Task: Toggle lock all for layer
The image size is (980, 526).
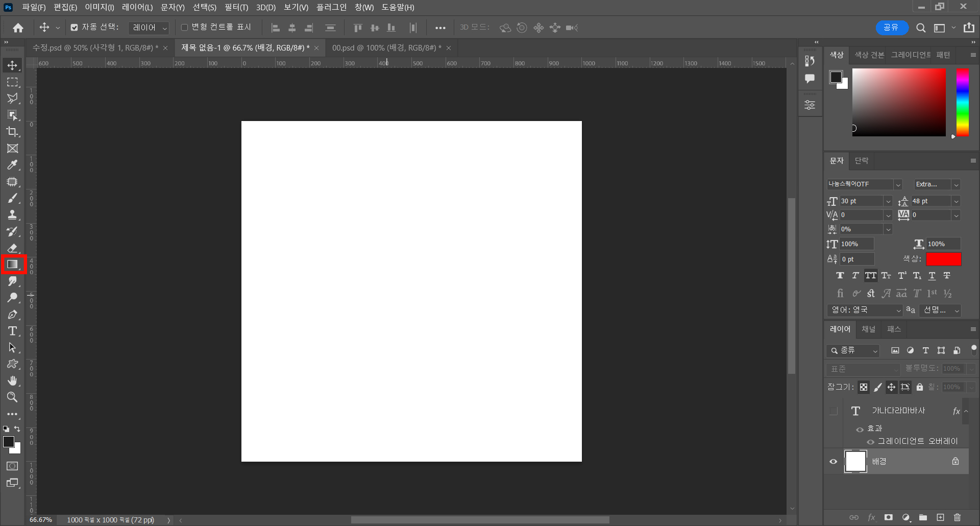Action: [920, 388]
